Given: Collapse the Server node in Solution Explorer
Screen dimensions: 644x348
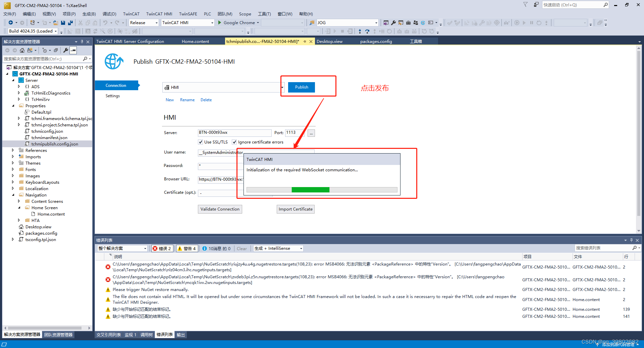Looking at the screenshot, I should pyautogui.click(x=14, y=80).
